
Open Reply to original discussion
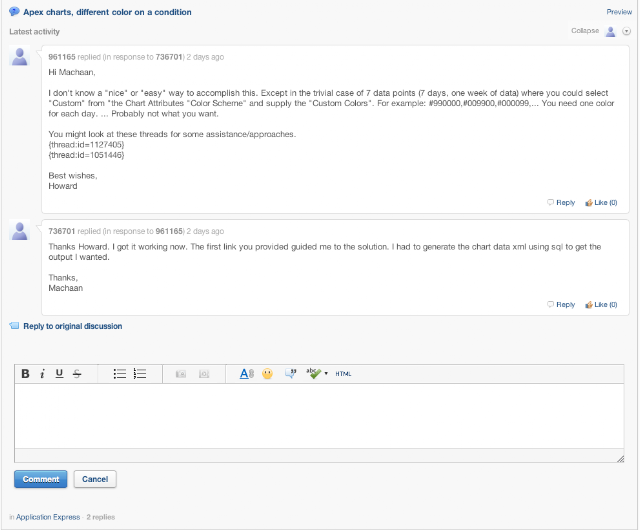(73, 326)
